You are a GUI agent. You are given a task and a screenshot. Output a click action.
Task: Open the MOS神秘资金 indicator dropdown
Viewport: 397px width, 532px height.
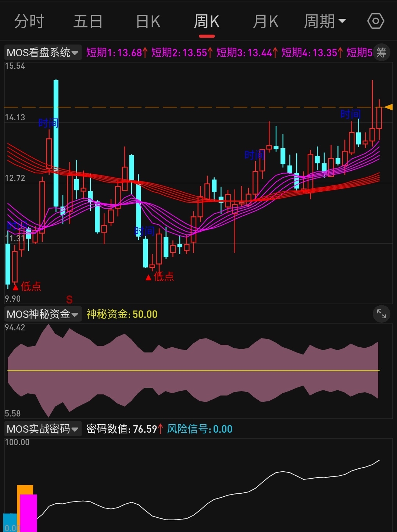point(43,314)
